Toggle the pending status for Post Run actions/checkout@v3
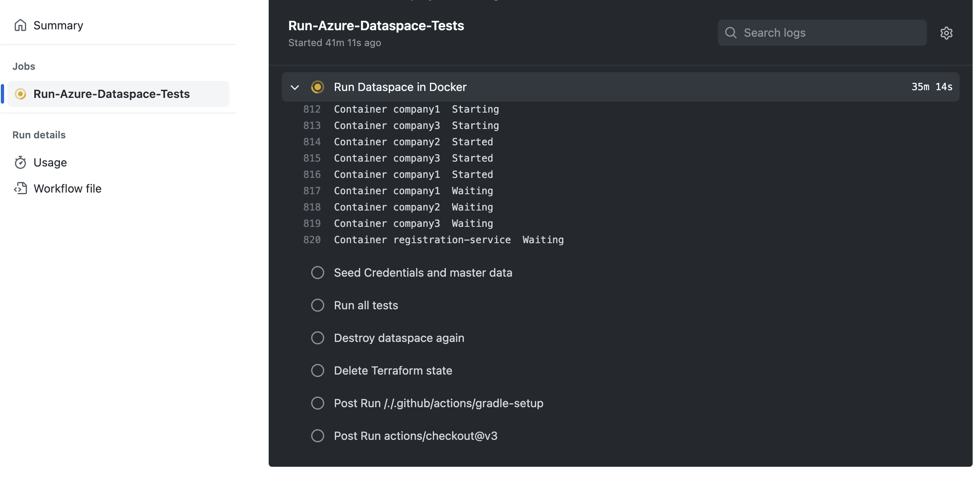 (x=318, y=435)
